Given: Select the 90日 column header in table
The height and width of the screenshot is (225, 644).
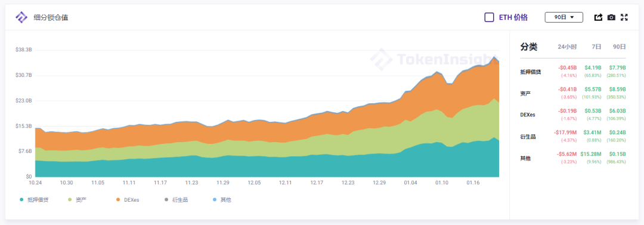Looking at the screenshot, I should click(x=620, y=47).
